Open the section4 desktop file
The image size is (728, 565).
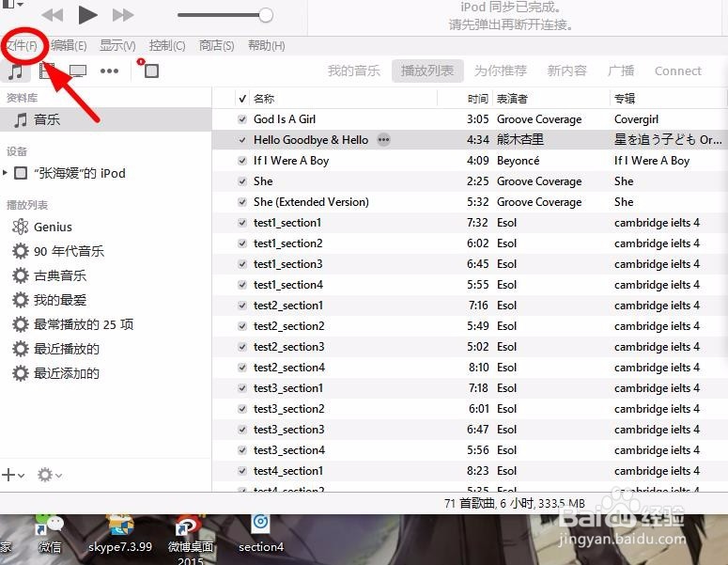click(x=261, y=534)
